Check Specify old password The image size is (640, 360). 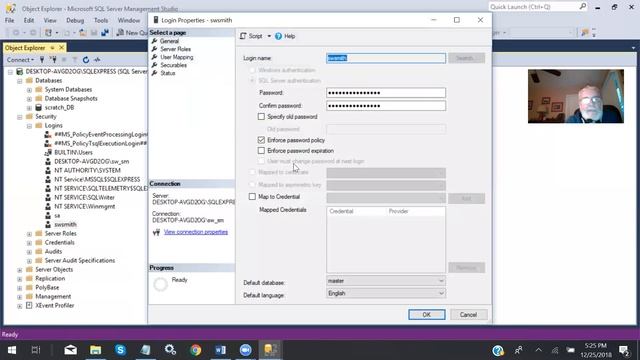[x=261, y=117]
